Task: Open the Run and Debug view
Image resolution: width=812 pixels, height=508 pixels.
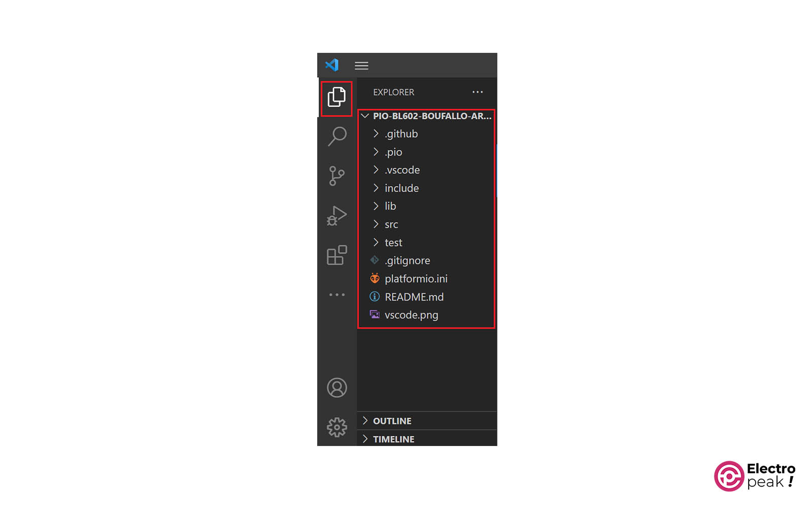Action: pyautogui.click(x=336, y=215)
